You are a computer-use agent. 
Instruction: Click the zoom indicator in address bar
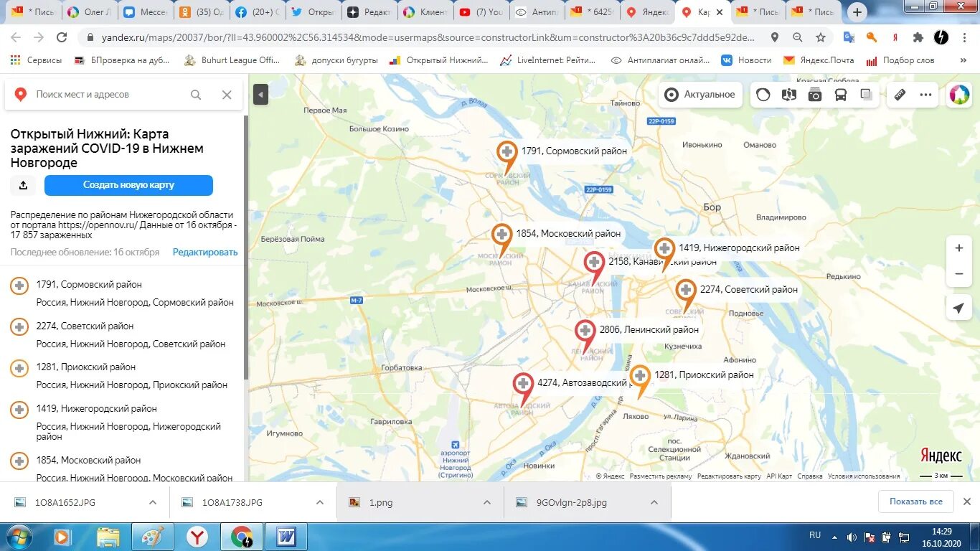tap(798, 37)
